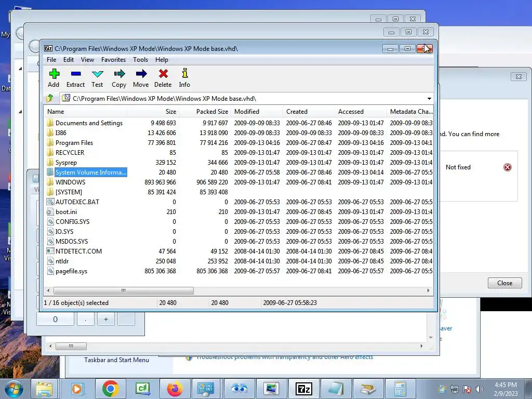Select the ntldr file name
The height and width of the screenshot is (399, 532).
[62, 261]
